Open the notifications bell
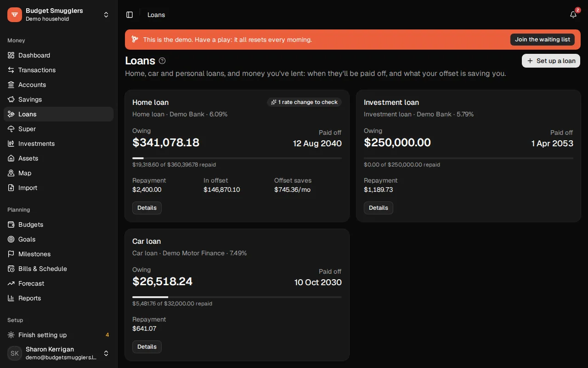The height and width of the screenshot is (368, 588). (573, 15)
